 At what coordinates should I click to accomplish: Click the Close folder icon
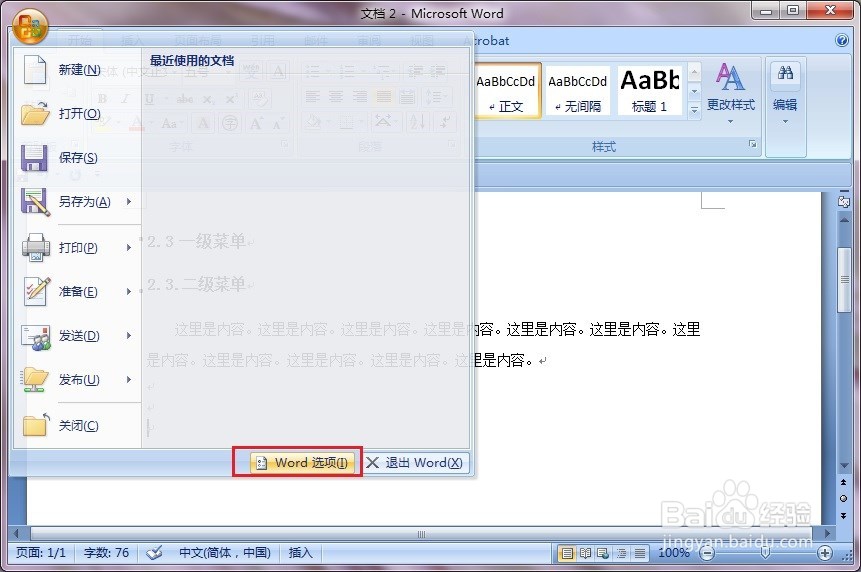[x=36, y=425]
